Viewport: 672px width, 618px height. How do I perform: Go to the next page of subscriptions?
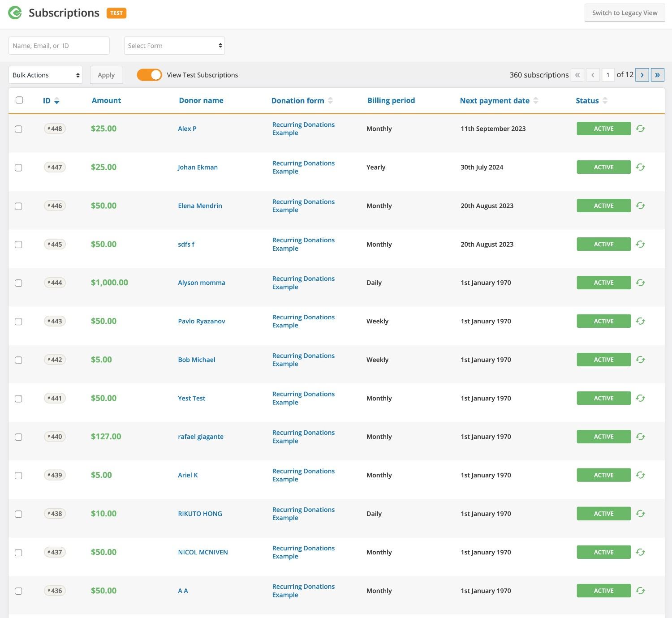pyautogui.click(x=642, y=75)
